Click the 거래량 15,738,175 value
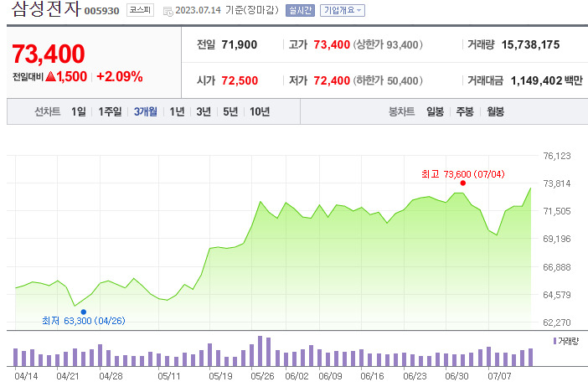588x392 pixels. point(530,44)
